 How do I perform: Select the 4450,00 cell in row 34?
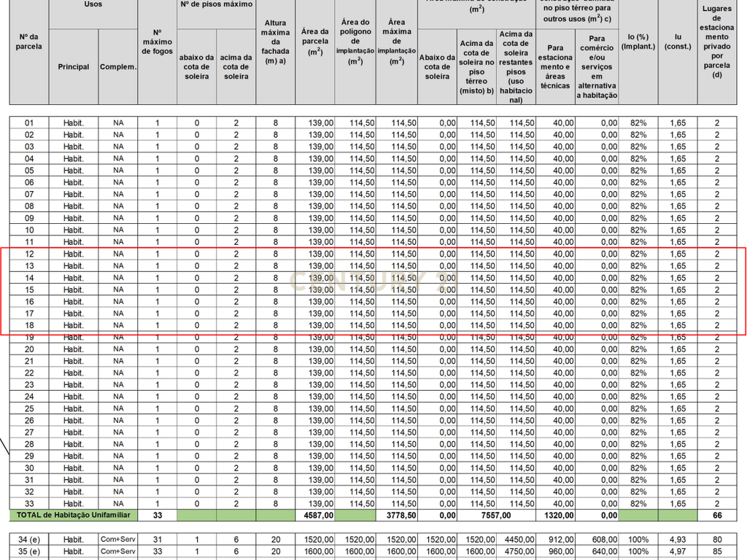[x=516, y=540]
